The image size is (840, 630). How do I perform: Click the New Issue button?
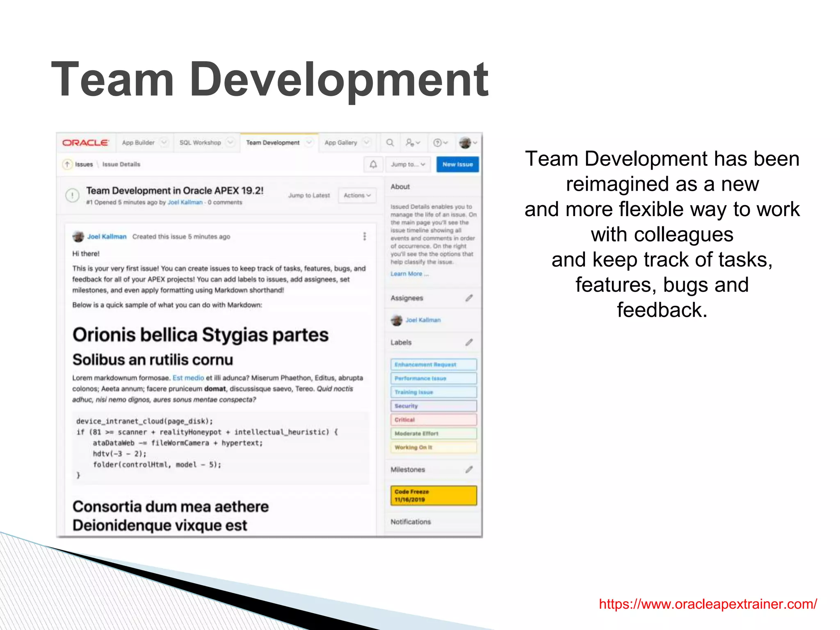pyautogui.click(x=458, y=164)
